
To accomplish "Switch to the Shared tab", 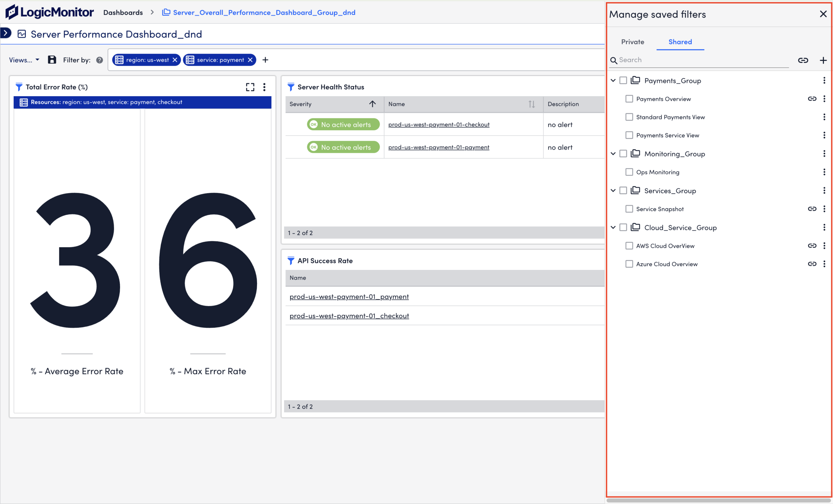I will (680, 42).
